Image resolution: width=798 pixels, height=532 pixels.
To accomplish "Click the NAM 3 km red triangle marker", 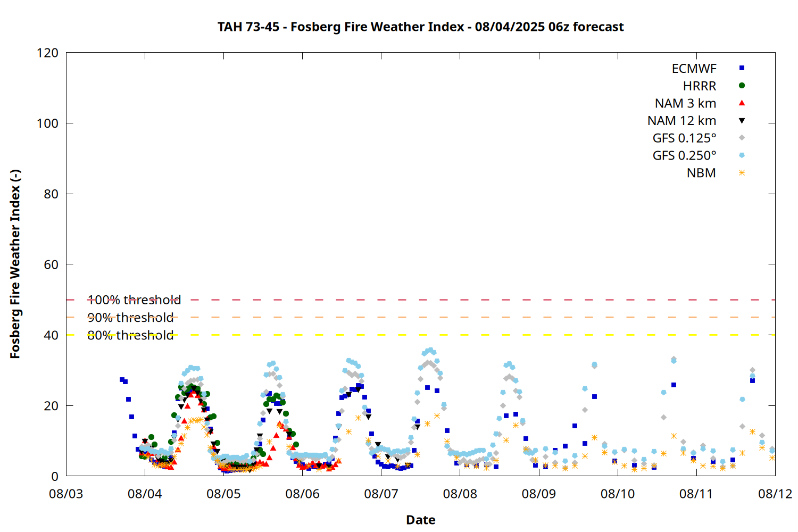I will [742, 103].
